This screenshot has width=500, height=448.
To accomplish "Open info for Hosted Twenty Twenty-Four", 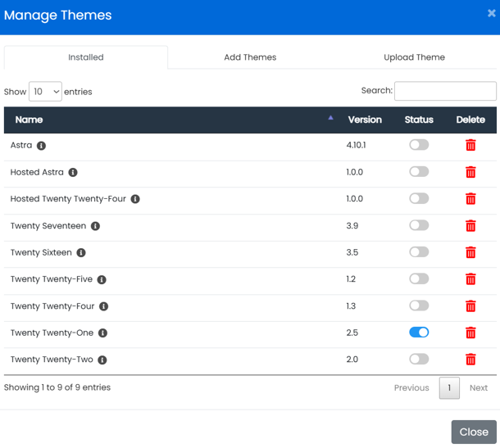I will (135, 199).
